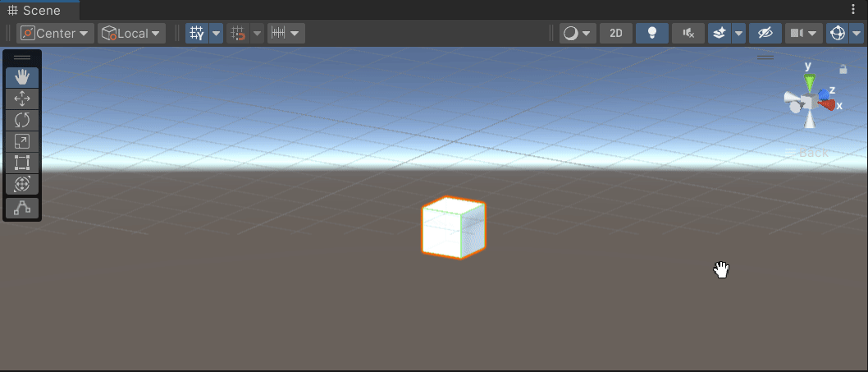Open the draw mode shading dropdown
868x372 pixels.
coord(578,34)
